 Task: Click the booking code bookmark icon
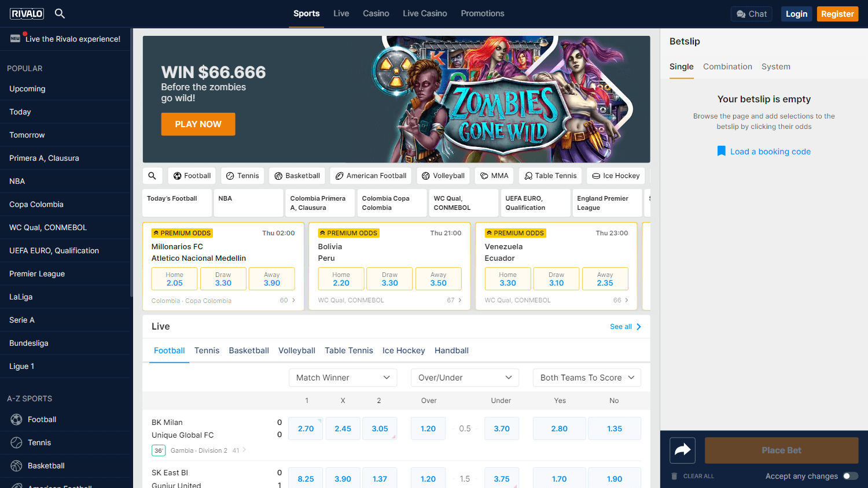pos(722,151)
